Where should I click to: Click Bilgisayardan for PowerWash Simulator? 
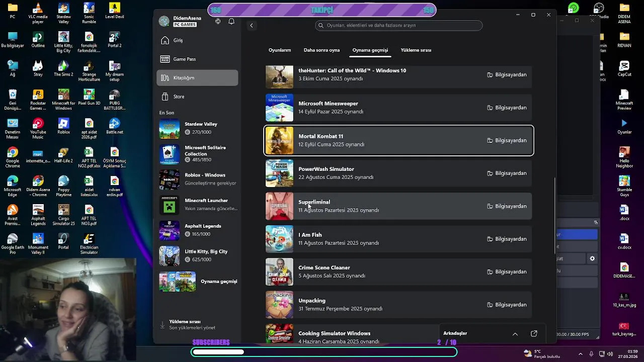(x=507, y=173)
